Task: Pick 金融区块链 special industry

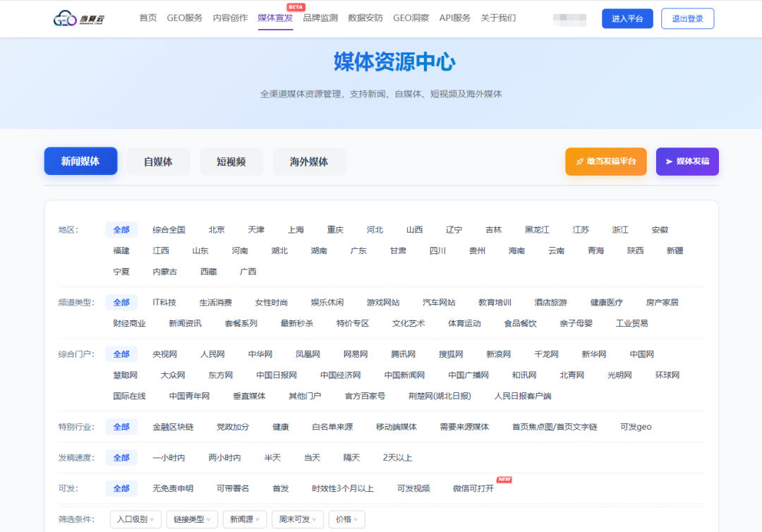Action: tap(173, 427)
